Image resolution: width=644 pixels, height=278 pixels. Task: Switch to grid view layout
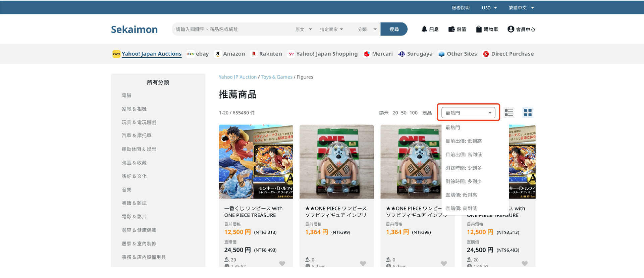[528, 113]
